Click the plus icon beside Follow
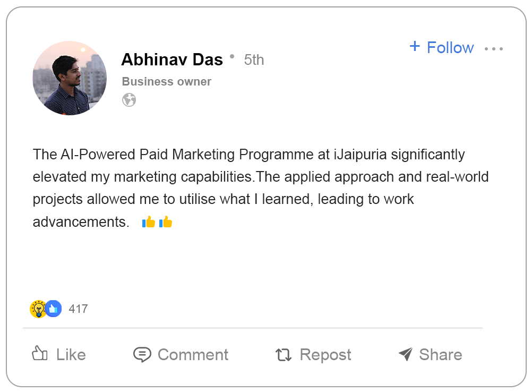 tap(415, 46)
